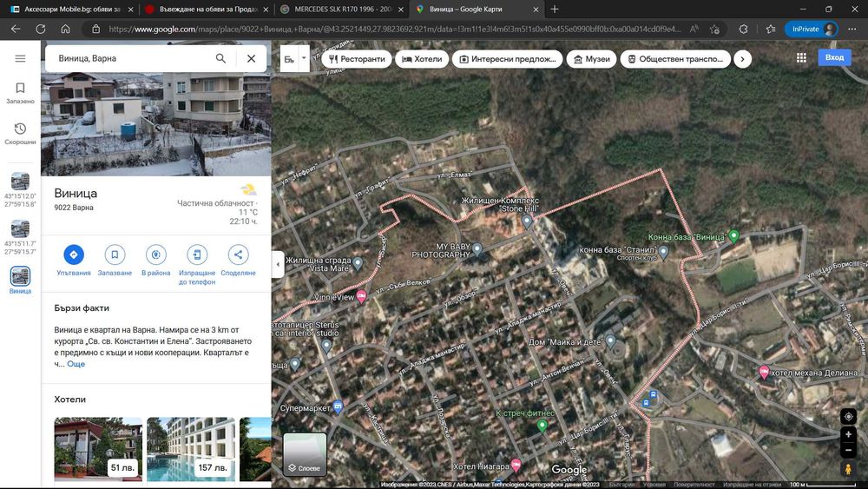The height and width of the screenshot is (489, 868).
Task: Click the MY BABY PHOTOGRAPHY map pin
Action: coord(477,248)
